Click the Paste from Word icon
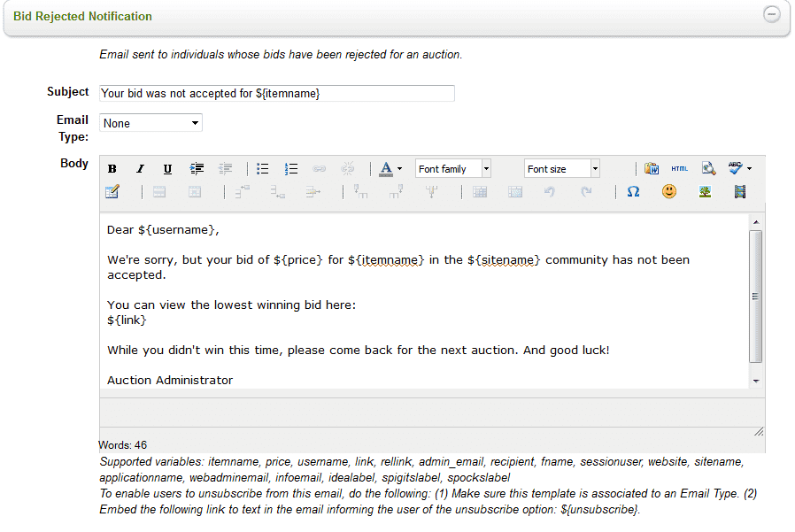 pos(652,169)
